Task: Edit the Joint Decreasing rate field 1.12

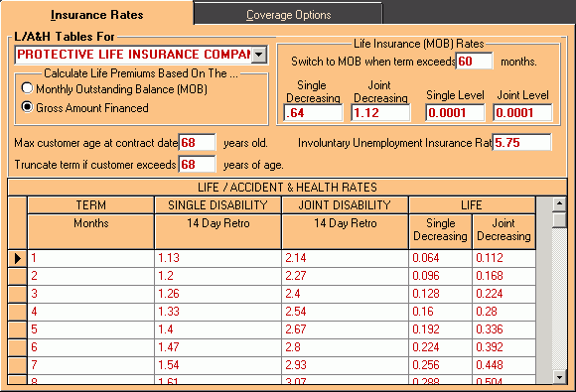Action: (380, 112)
